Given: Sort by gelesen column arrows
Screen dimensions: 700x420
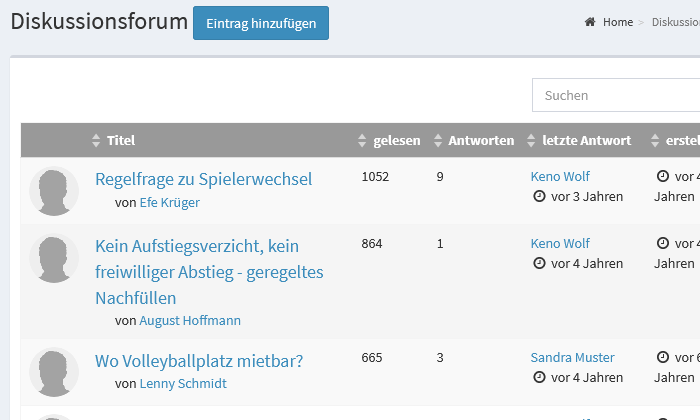Looking at the screenshot, I should click(362, 140).
